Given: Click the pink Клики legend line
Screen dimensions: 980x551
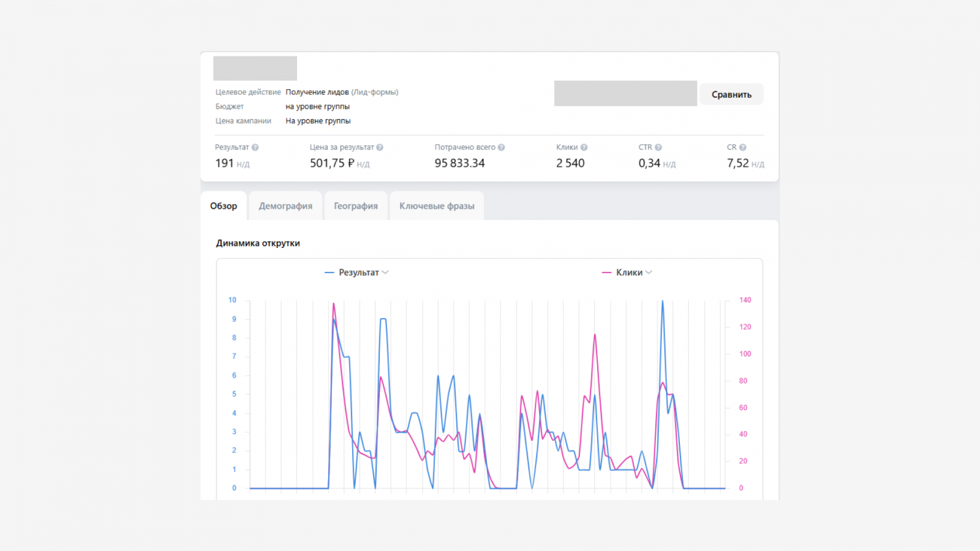Looking at the screenshot, I should coord(606,272).
